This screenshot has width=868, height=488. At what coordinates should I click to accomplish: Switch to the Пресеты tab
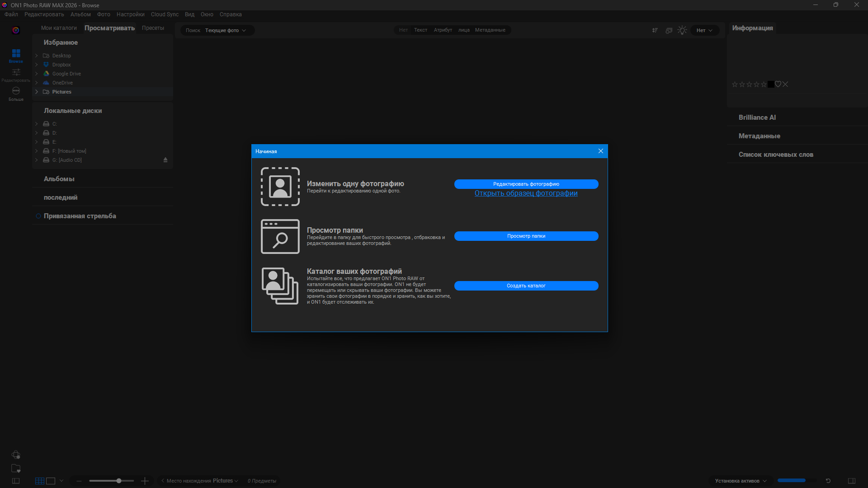153,28
